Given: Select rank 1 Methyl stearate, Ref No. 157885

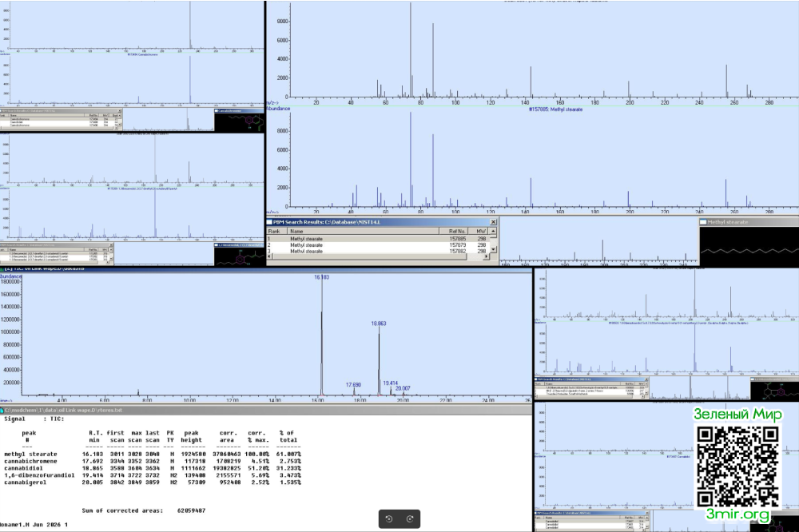Looking at the screenshot, I should click(x=378, y=239).
